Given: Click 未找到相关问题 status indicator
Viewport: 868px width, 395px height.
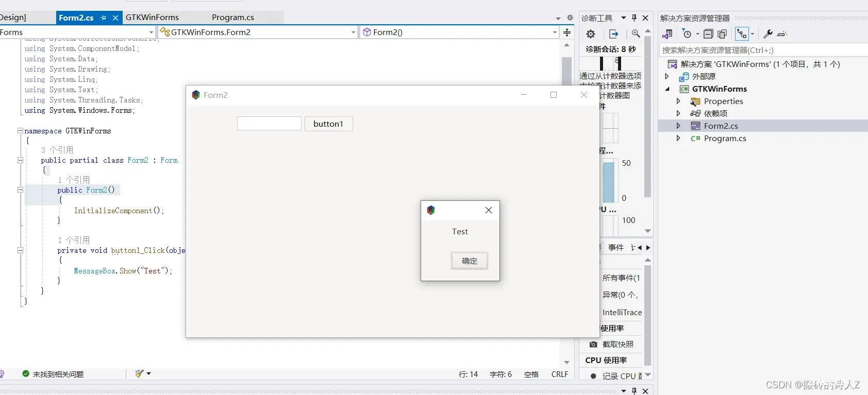Looking at the screenshot, I should [x=53, y=374].
